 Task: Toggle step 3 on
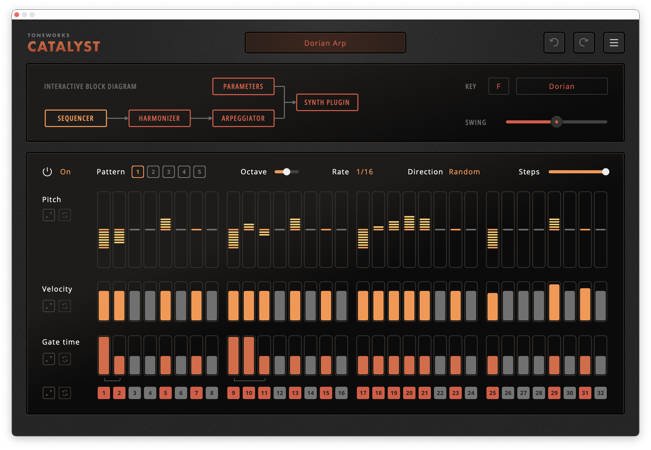point(134,393)
